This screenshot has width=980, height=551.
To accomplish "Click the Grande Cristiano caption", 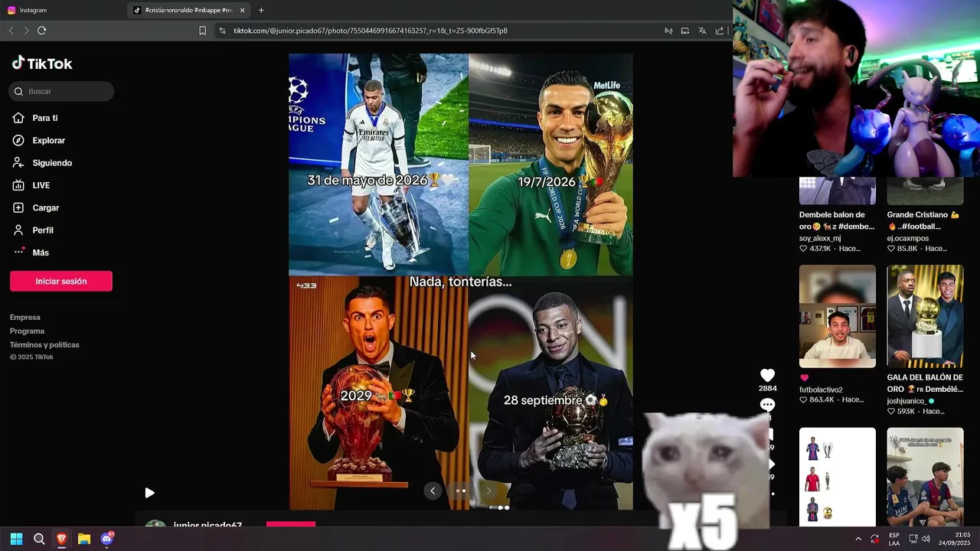I will point(923,220).
